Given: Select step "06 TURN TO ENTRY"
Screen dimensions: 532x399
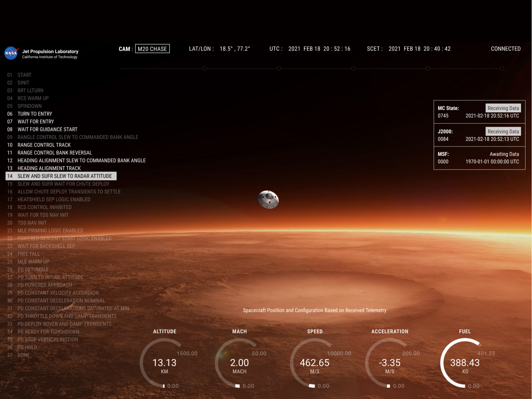Looking at the screenshot, I should tap(30, 114).
